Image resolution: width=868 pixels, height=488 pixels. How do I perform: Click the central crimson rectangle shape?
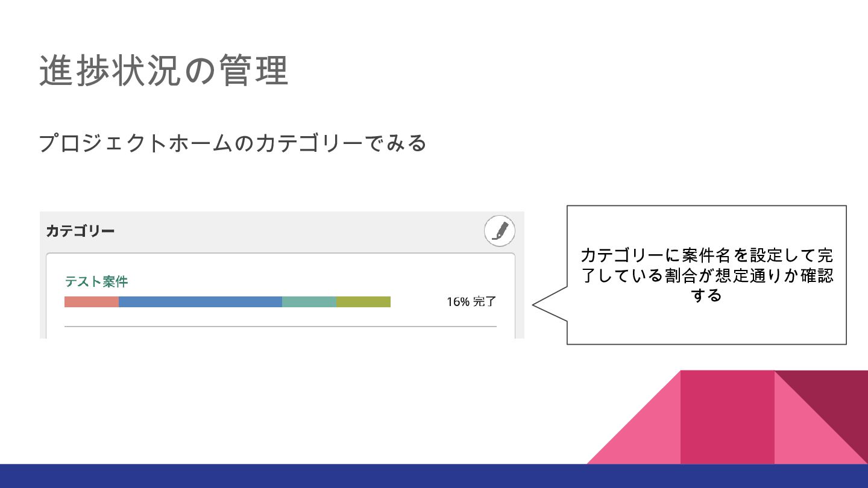(728, 417)
